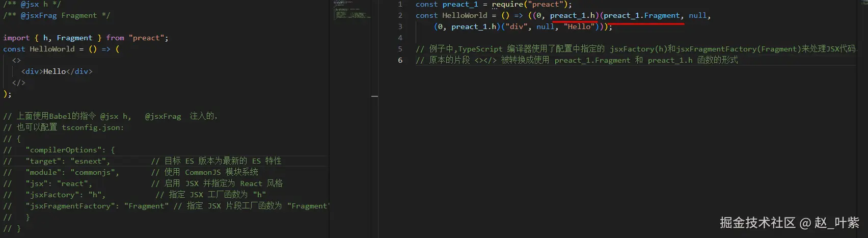
Task: Click the opening fragment tag '<>'
Action: (x=16, y=60)
